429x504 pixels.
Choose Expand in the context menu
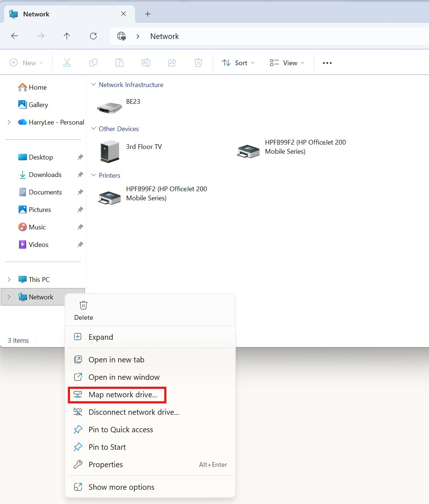150,337
